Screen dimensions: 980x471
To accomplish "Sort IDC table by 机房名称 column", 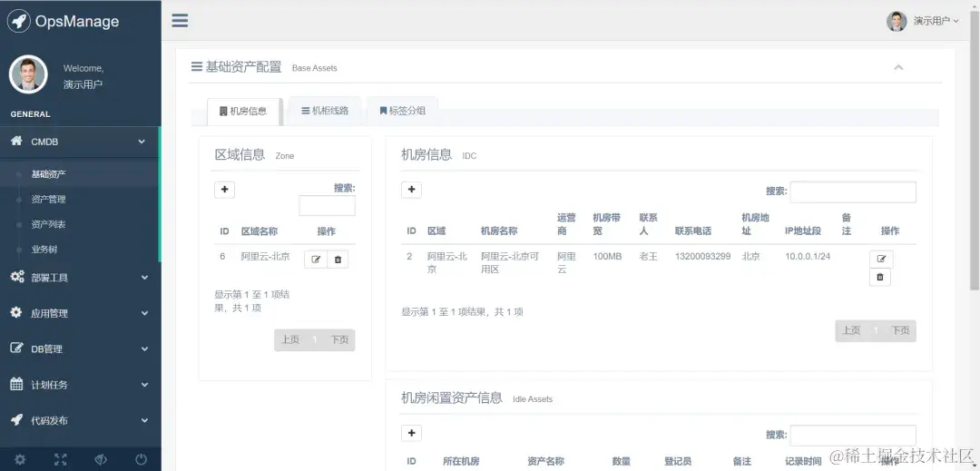I will point(499,231).
